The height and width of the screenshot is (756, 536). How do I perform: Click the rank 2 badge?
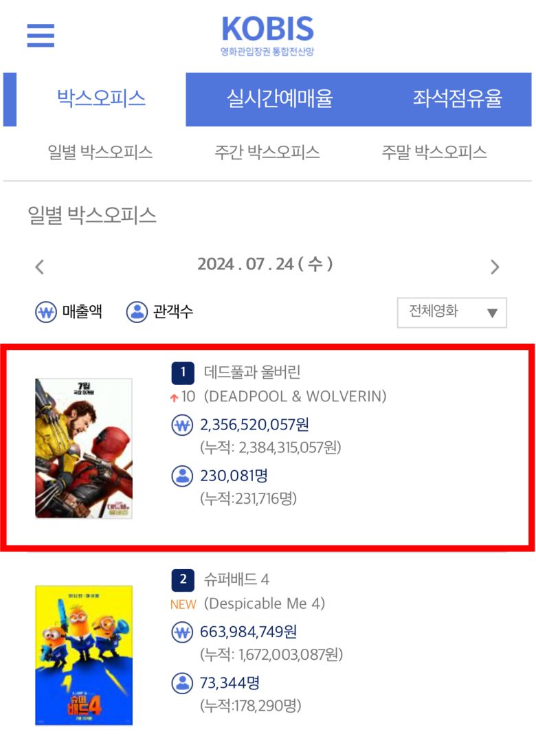click(183, 580)
